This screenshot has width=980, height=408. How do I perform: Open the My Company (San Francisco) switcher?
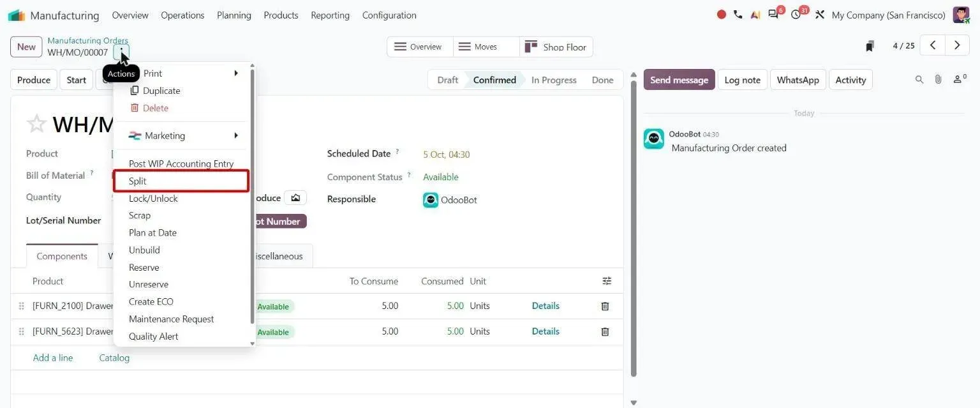[888, 15]
